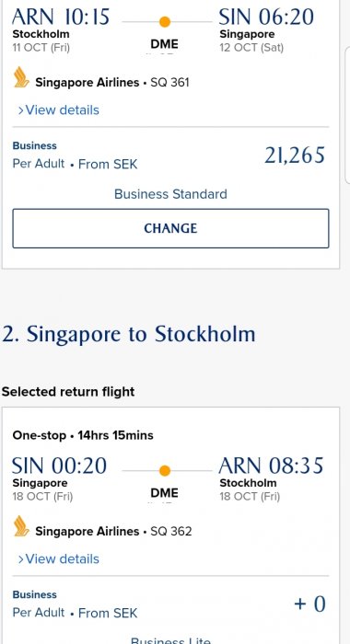Viewport: 350px width, 644px height.
Task: Click the 21,265 SEK business fare price
Action: pos(295,155)
